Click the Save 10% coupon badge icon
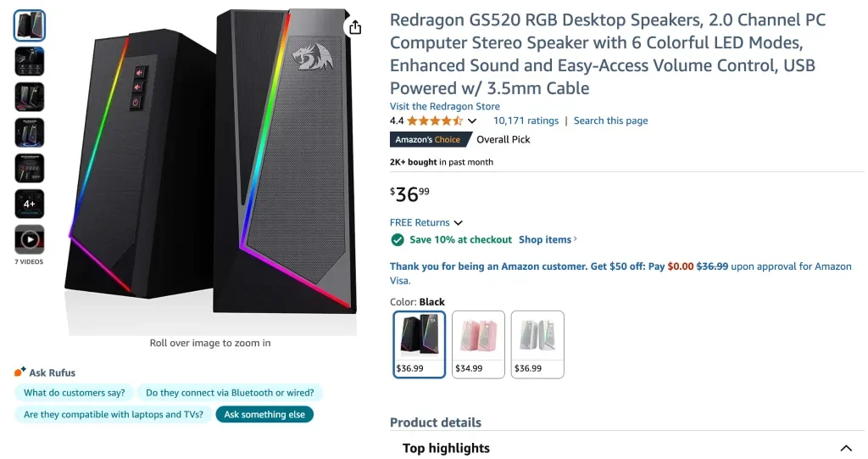The width and height of the screenshot is (868, 459). tap(397, 240)
